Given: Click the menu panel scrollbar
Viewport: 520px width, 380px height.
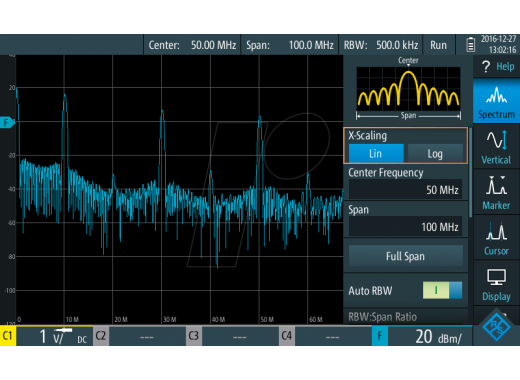Looking at the screenshot, I should (470, 172).
